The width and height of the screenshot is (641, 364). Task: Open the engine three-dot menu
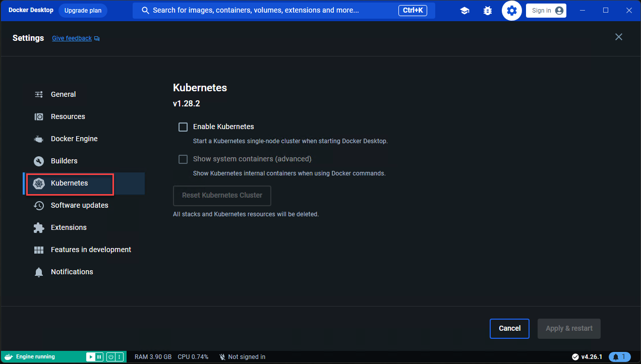(119, 357)
